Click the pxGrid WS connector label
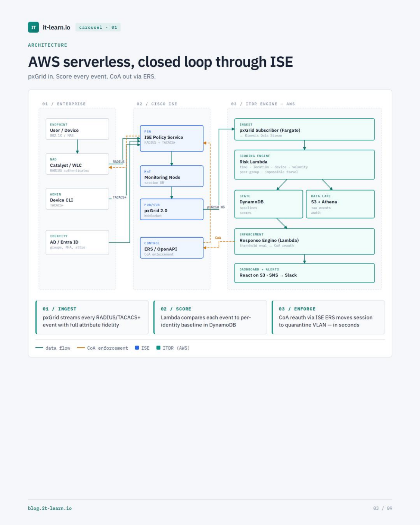 pos(216,207)
